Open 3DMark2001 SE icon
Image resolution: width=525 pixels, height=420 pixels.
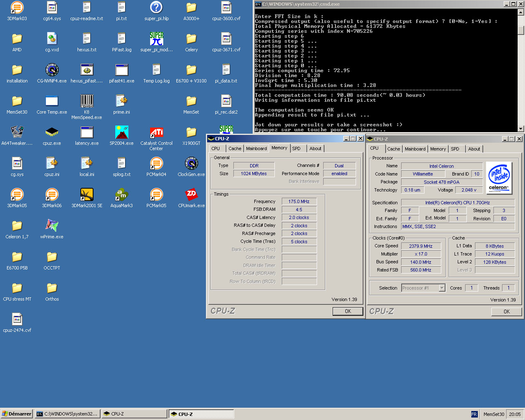coord(87,194)
